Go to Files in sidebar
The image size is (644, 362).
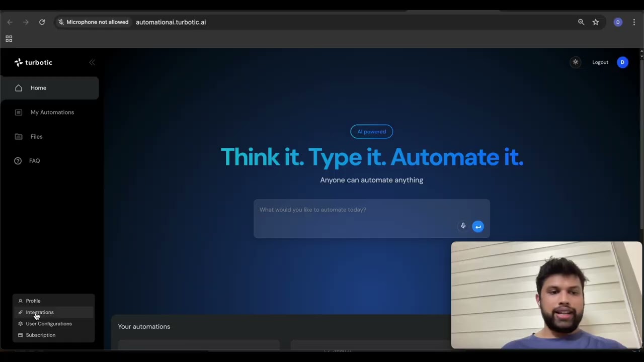pyautogui.click(x=36, y=136)
